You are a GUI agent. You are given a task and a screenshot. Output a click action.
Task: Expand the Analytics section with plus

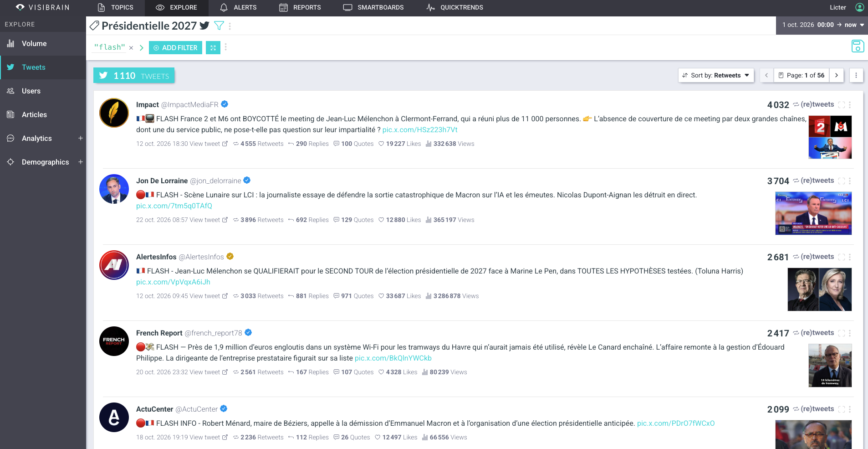(81, 138)
